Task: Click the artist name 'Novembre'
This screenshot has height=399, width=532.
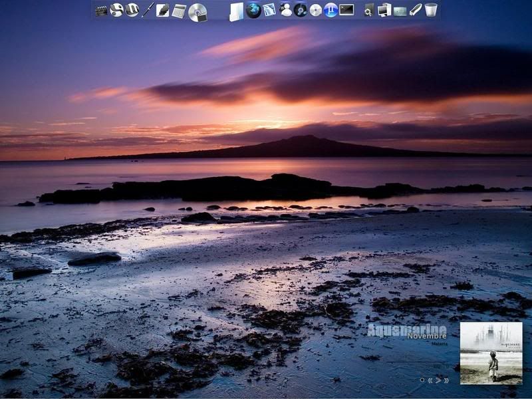Action: [x=427, y=336]
